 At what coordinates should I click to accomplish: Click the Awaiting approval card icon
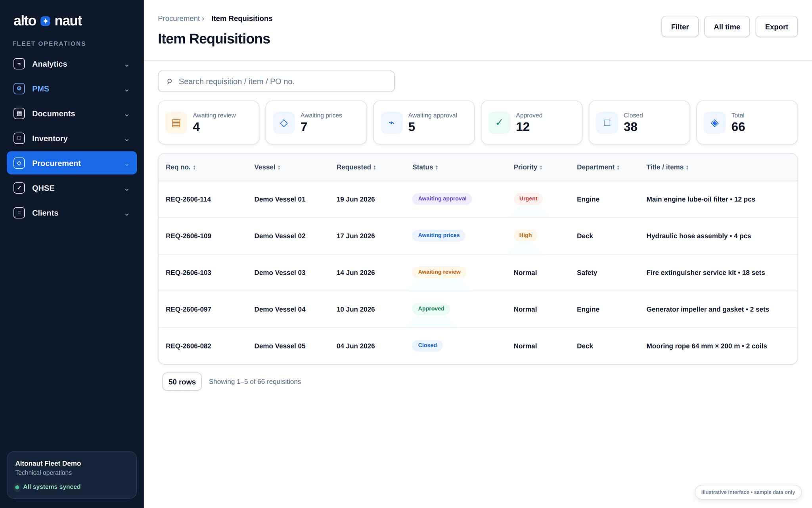[x=392, y=123]
